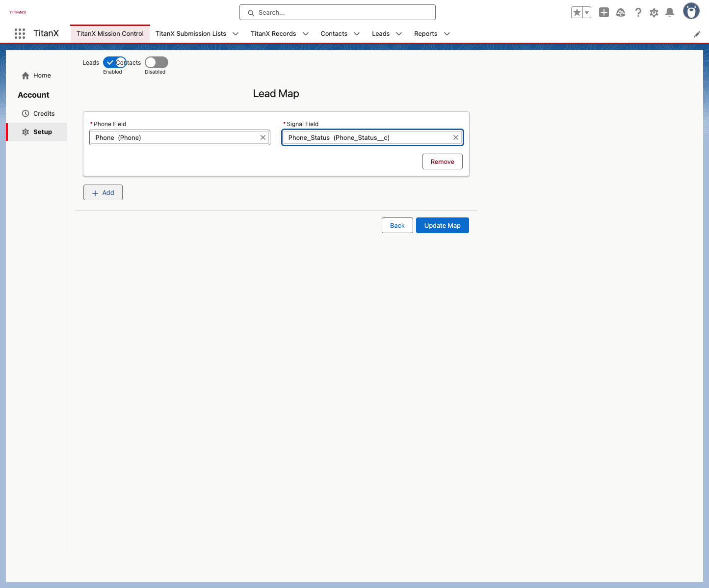Click the TitanX logo in header
Screen dimensions: 709x588
click(x=18, y=12)
